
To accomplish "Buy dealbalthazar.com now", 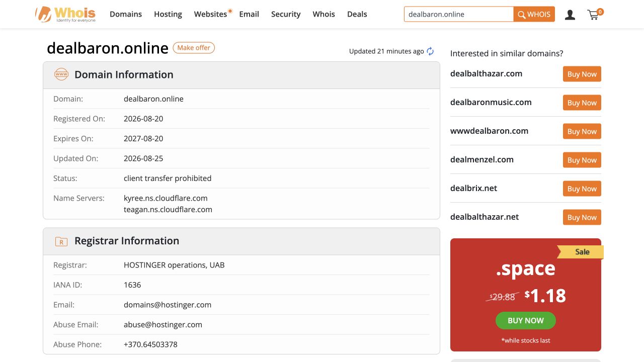I will click(582, 74).
